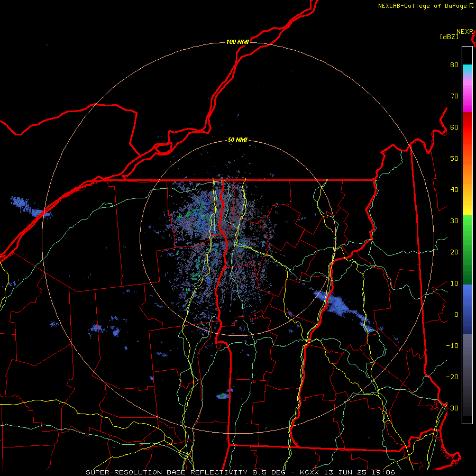The width and height of the screenshot is (476, 476).
Task: Click the -10 value on the dBZ scale
Action: [x=452, y=345]
